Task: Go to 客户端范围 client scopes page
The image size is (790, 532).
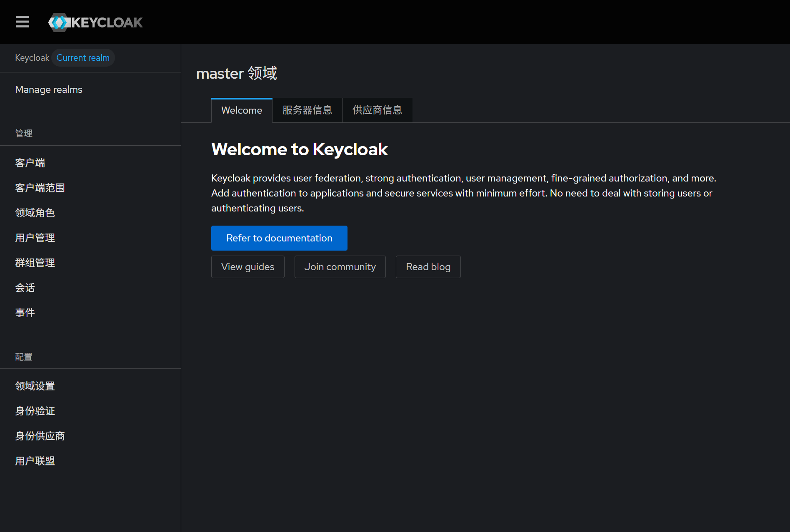Action: pyautogui.click(x=40, y=188)
